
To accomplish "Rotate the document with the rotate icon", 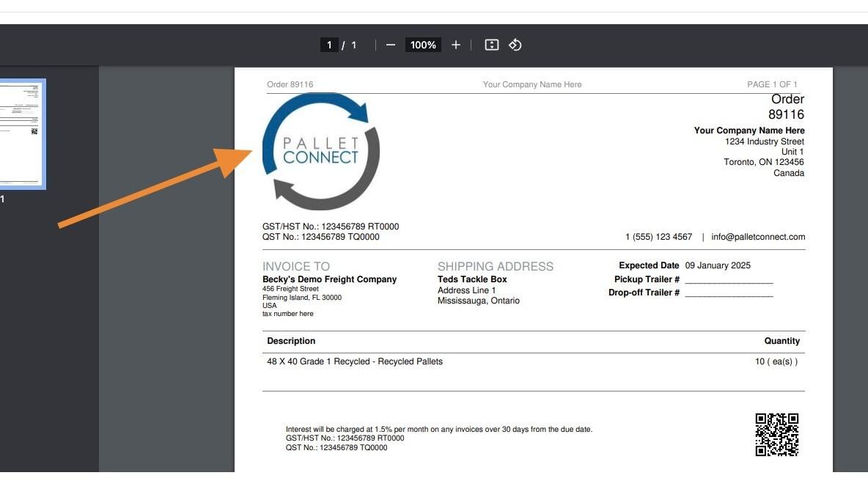I will (515, 45).
